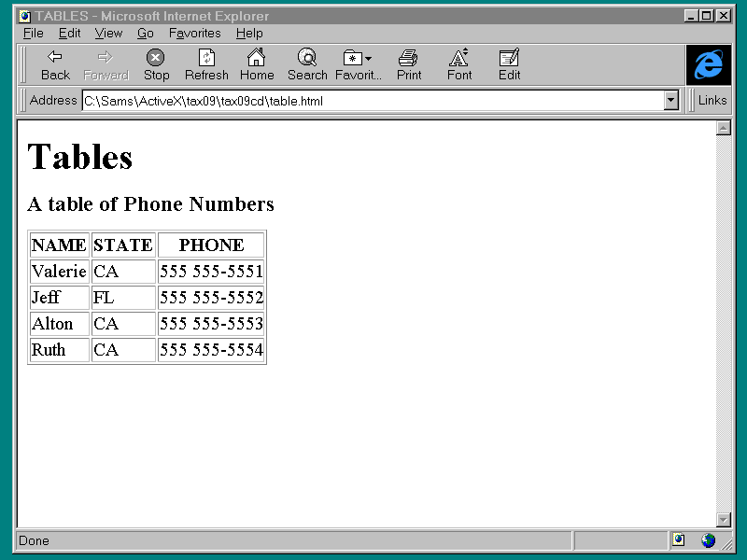
Task: Open the File menu
Action: [x=33, y=33]
